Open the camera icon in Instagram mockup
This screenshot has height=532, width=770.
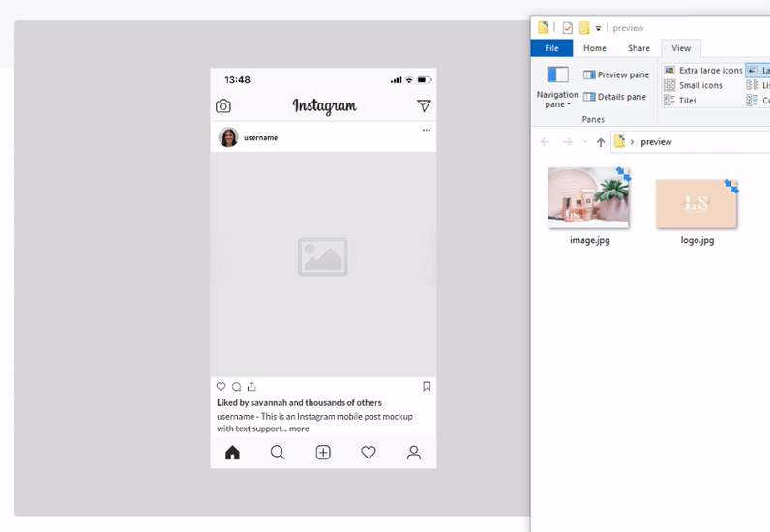click(x=223, y=106)
